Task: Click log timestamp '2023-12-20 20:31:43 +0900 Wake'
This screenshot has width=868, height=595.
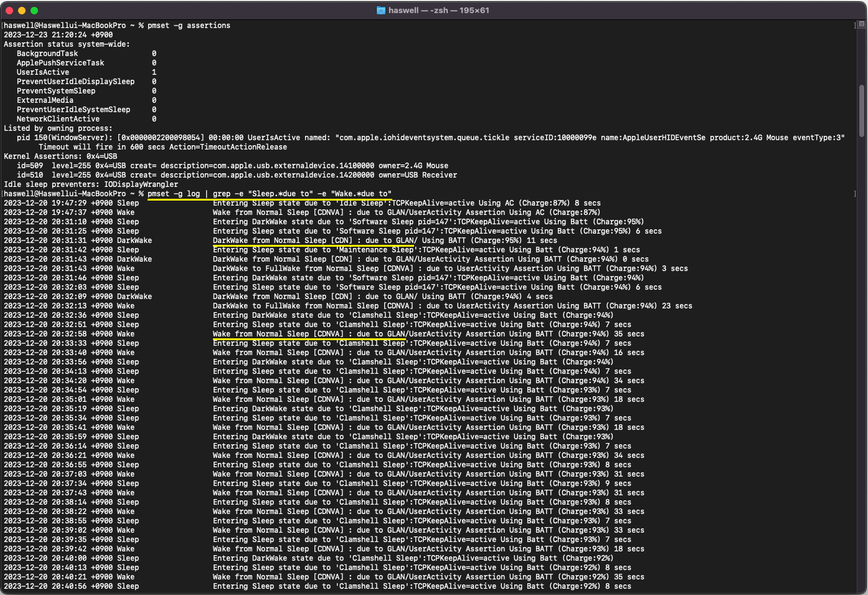Action: 69,269
